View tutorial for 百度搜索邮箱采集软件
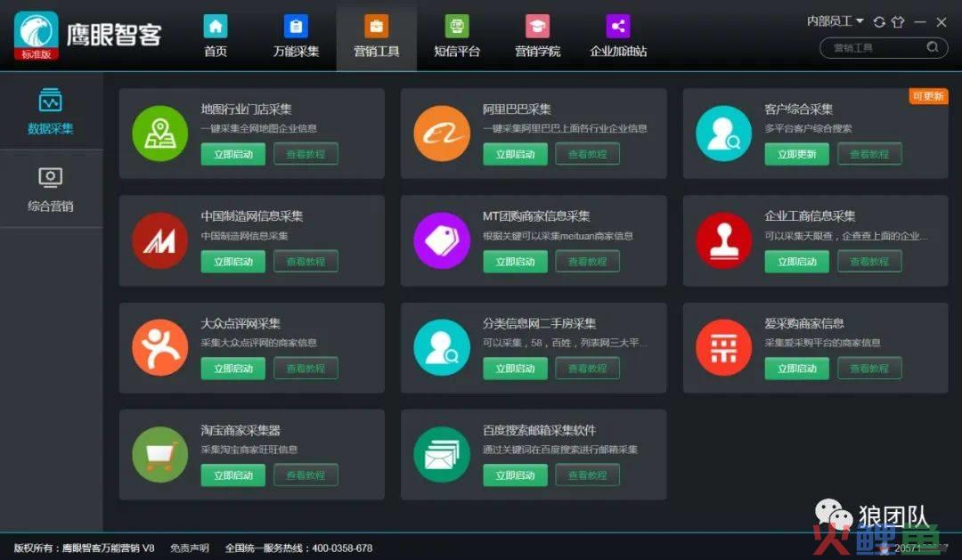 [587, 475]
